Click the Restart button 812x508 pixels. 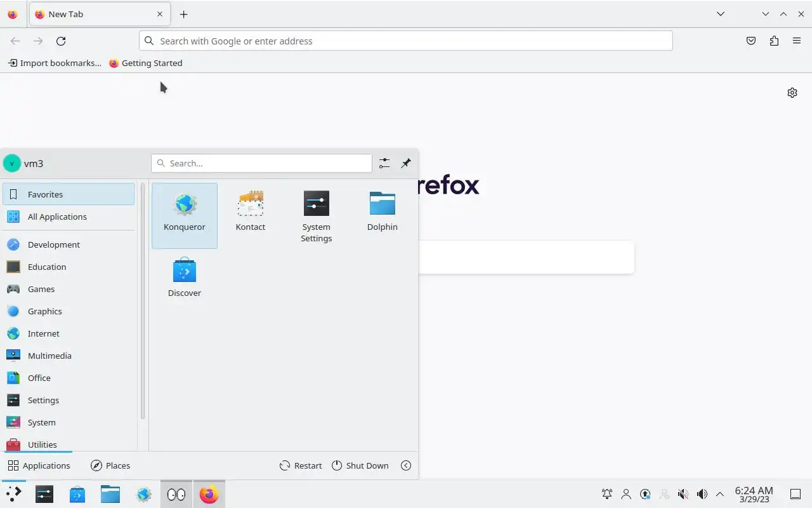click(x=301, y=465)
